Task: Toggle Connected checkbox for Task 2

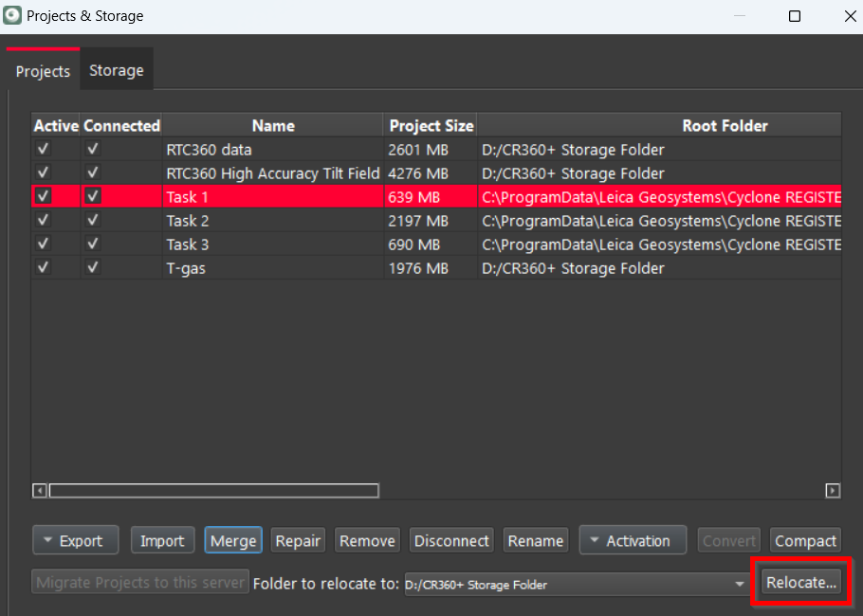Action: click(92, 221)
